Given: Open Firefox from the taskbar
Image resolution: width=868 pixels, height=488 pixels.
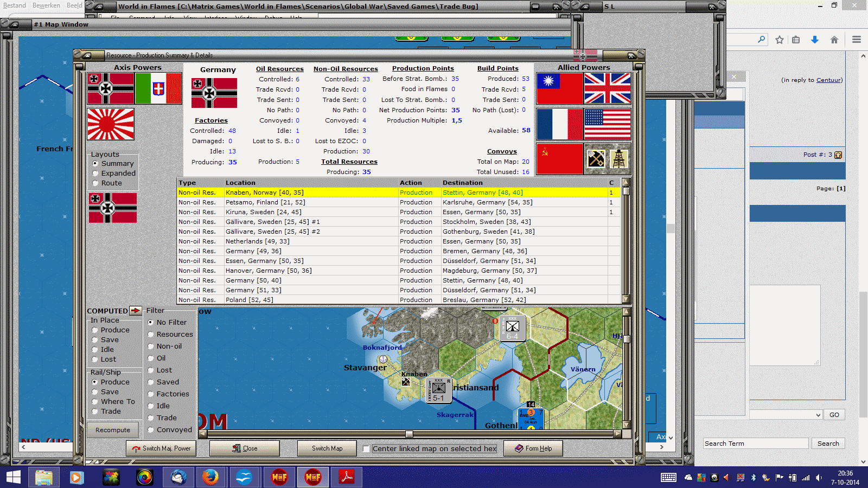Looking at the screenshot, I should tap(210, 477).
